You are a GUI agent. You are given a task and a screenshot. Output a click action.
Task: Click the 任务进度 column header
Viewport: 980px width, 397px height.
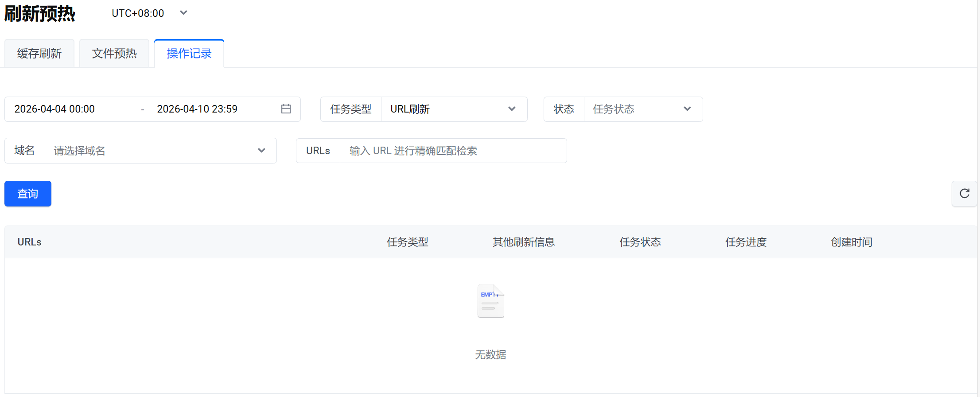coord(746,242)
